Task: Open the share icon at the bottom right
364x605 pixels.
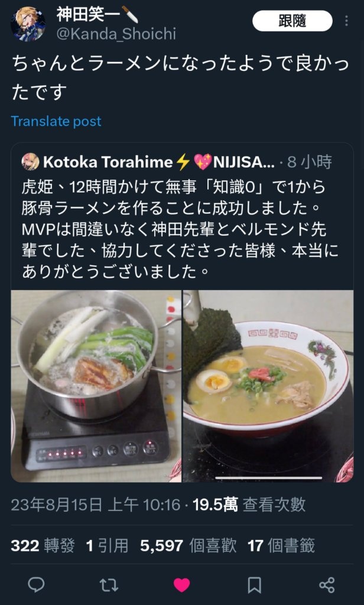Action: coord(327,586)
